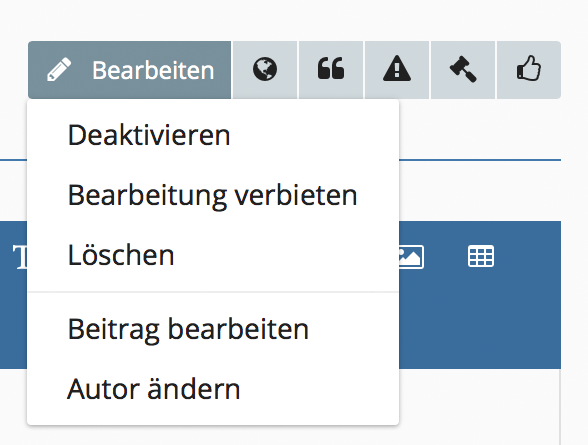Collapse the Bearbeiten dropdown button

pos(129,70)
